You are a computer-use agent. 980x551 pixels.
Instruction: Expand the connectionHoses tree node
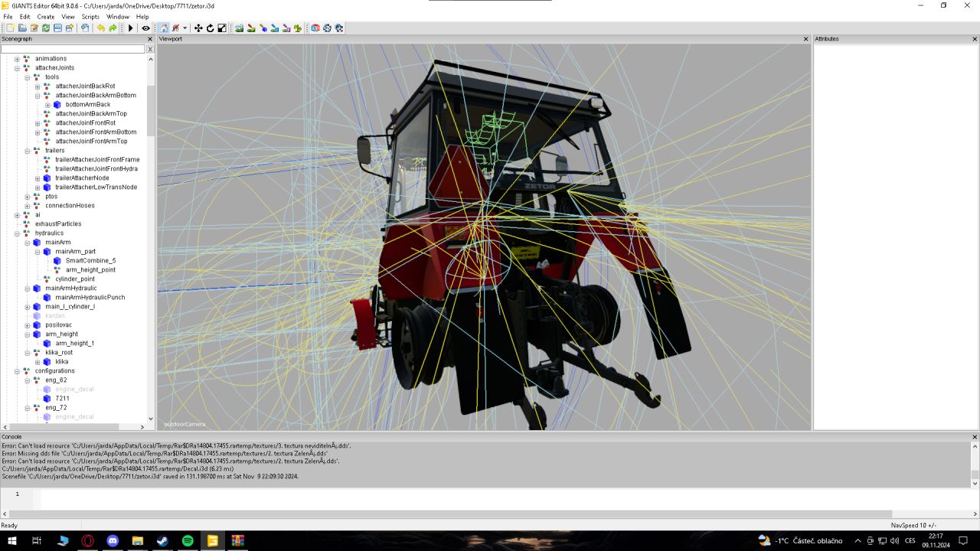click(x=27, y=206)
